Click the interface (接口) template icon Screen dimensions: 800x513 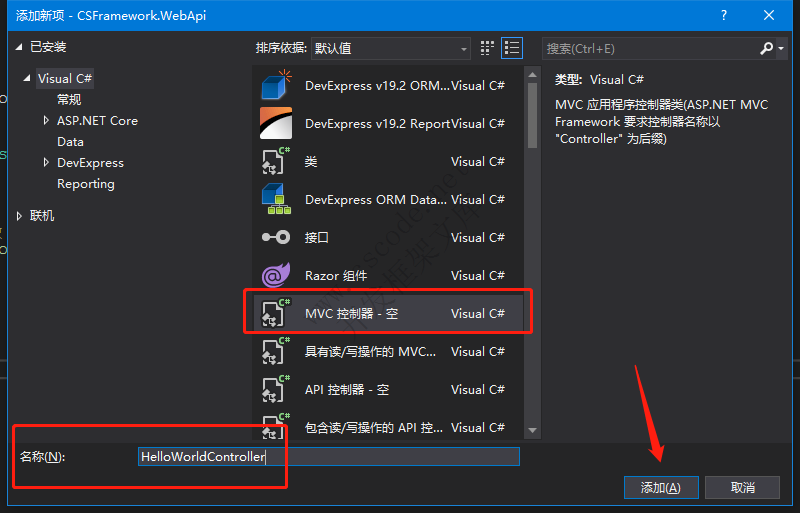(x=276, y=237)
